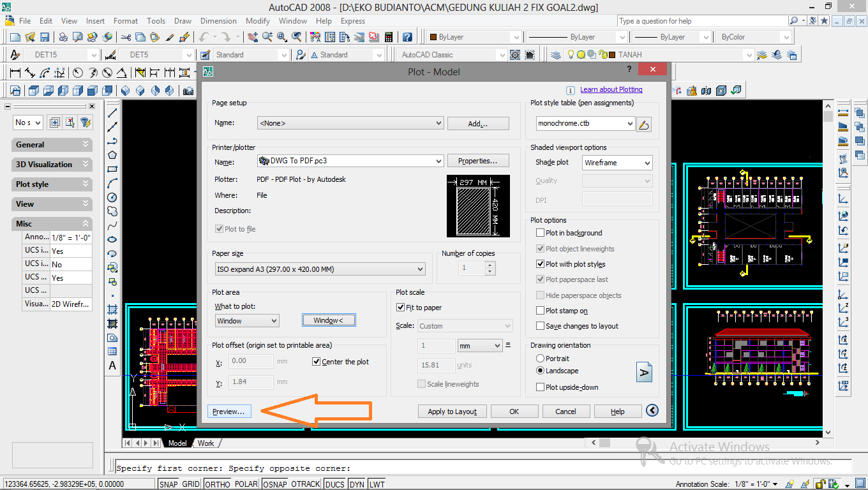Click the Select Objects icon in Properties palette
Screen dimensions: 868x490
(70, 122)
